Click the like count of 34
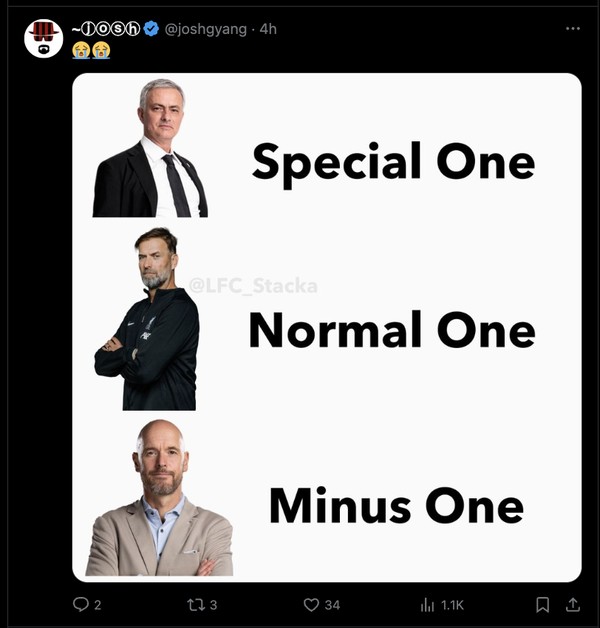This screenshot has width=600, height=628. pos(332,605)
